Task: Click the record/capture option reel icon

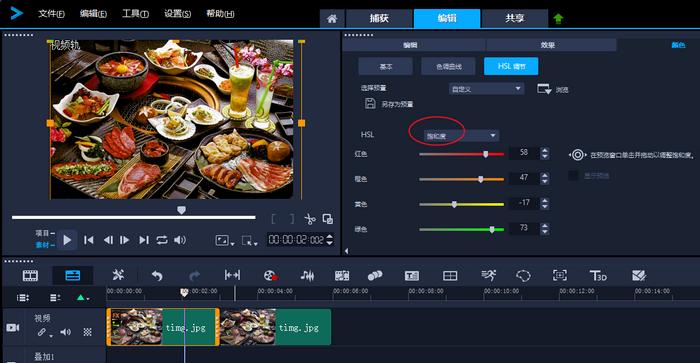Action: [271, 275]
